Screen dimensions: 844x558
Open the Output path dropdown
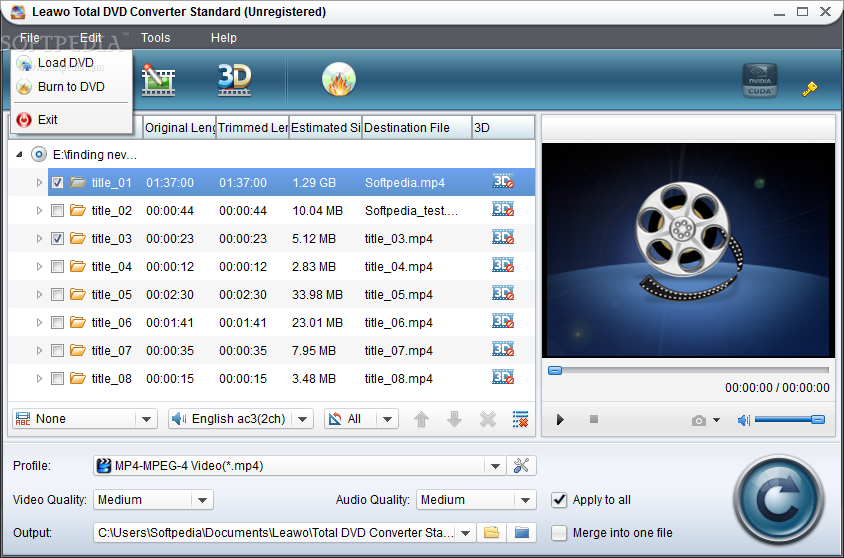[466, 533]
